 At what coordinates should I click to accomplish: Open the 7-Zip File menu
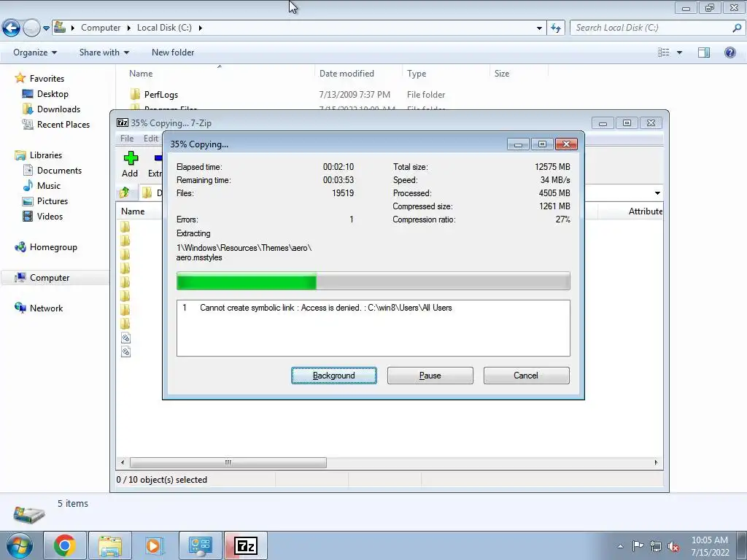[x=127, y=139]
